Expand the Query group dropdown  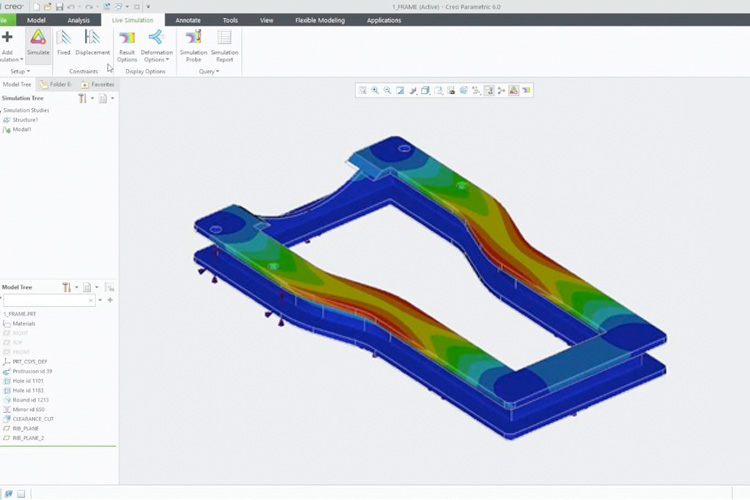point(209,71)
